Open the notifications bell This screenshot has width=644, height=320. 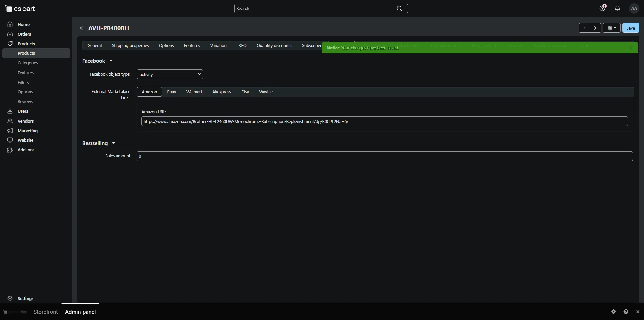pyautogui.click(x=618, y=9)
